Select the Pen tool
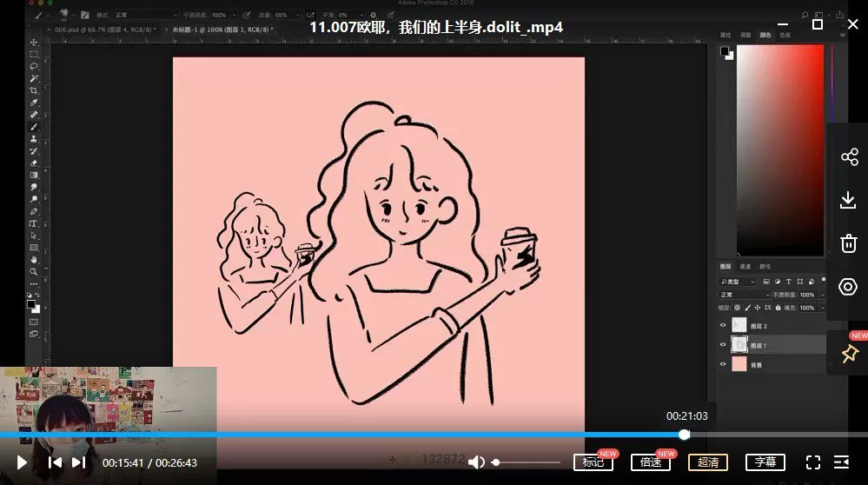 pos(34,211)
